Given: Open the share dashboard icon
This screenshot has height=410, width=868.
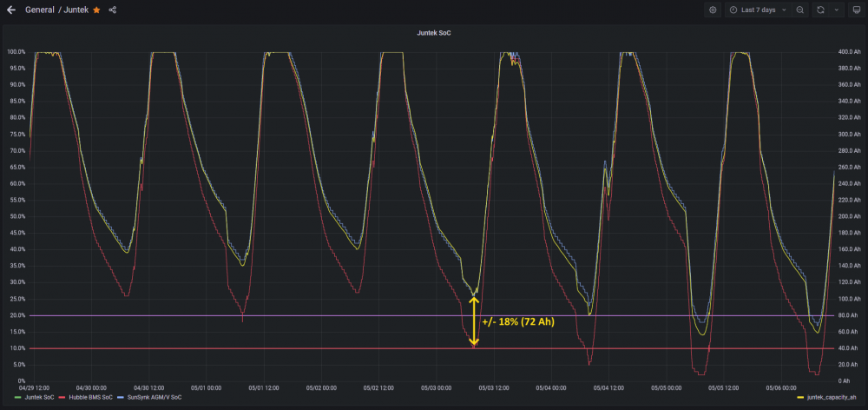Looking at the screenshot, I should click(x=112, y=10).
